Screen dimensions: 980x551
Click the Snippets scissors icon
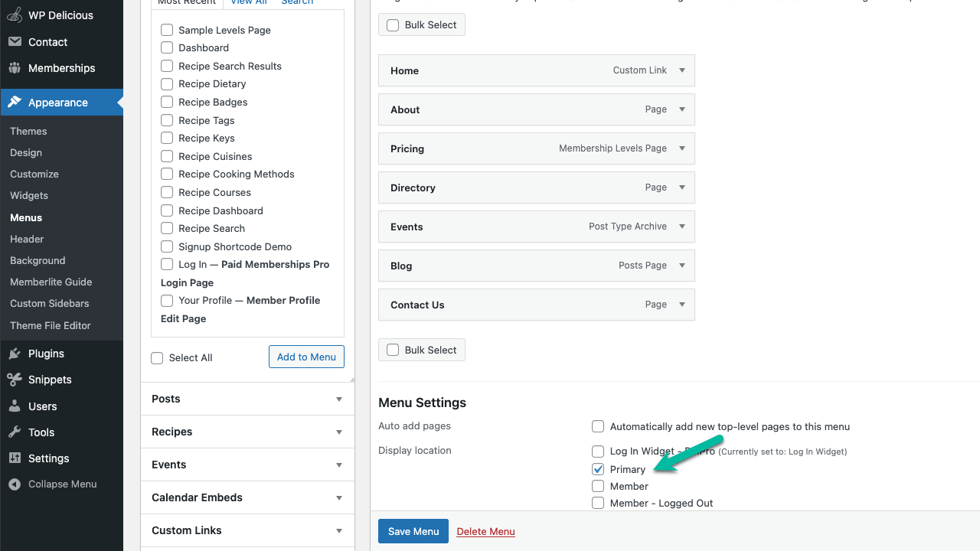[15, 380]
